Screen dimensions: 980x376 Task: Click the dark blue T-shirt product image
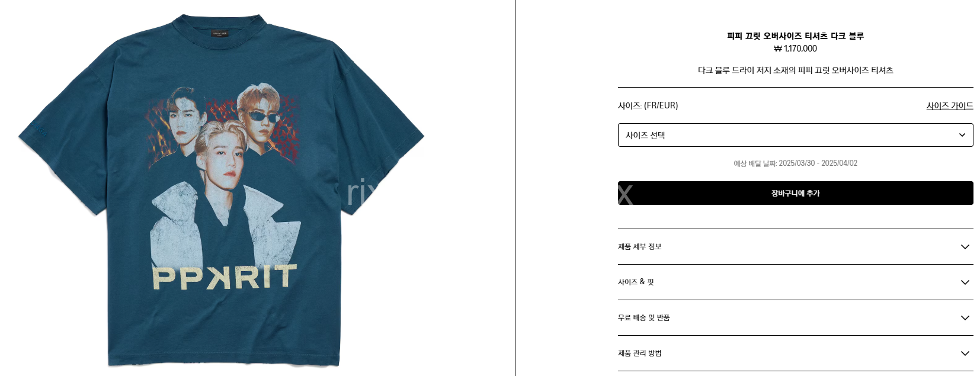click(222, 189)
